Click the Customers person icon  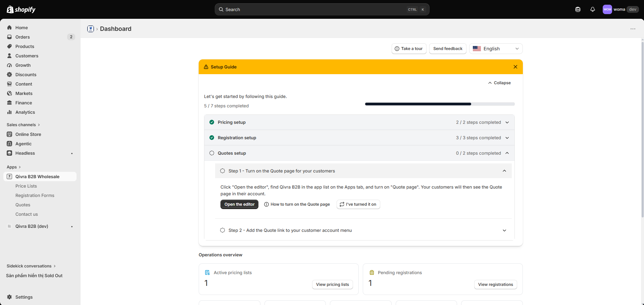click(x=9, y=56)
